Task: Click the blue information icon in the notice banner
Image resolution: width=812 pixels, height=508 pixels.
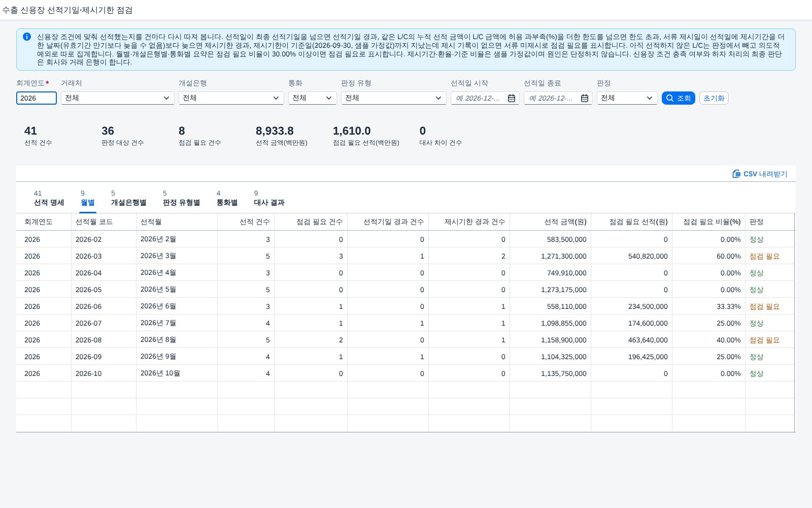Action: coord(27,37)
